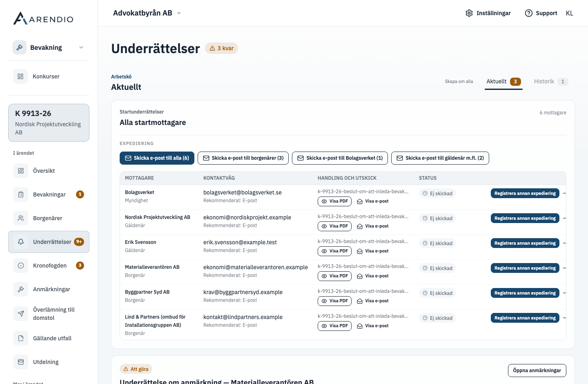Click Skicka e-post till gäldenär m.fl. (2)
The width and height of the screenshot is (588, 384).
pyautogui.click(x=440, y=158)
